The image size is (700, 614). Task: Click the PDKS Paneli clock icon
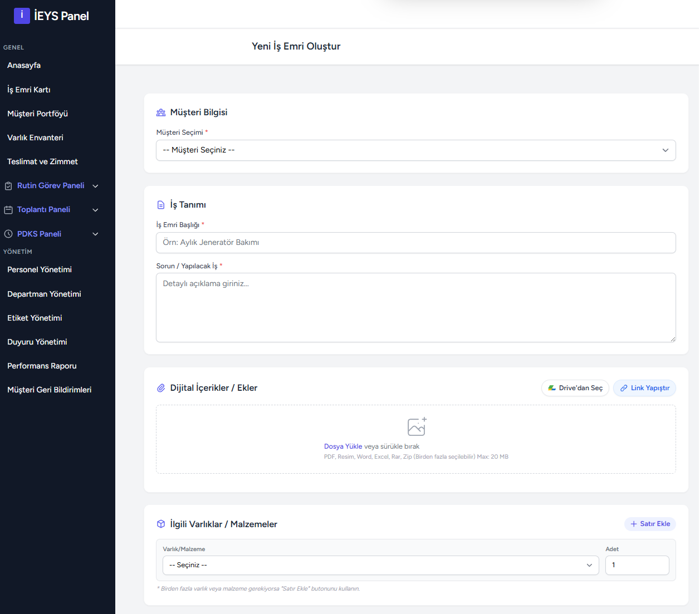click(x=8, y=234)
